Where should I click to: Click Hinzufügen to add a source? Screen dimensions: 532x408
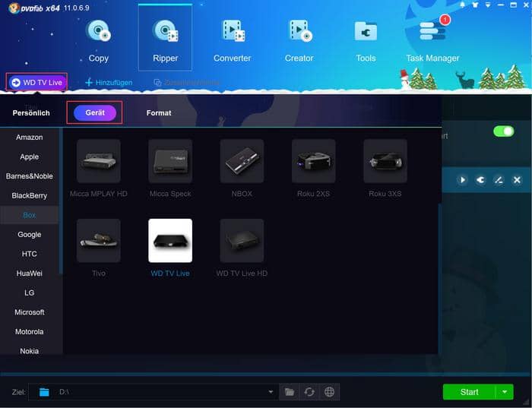coord(109,82)
